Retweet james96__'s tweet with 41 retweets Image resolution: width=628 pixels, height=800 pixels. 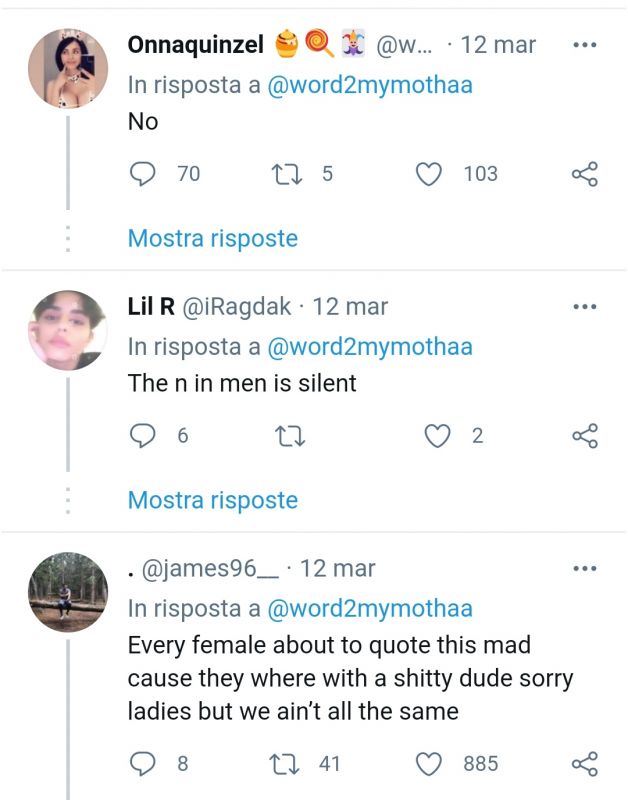coord(286,764)
